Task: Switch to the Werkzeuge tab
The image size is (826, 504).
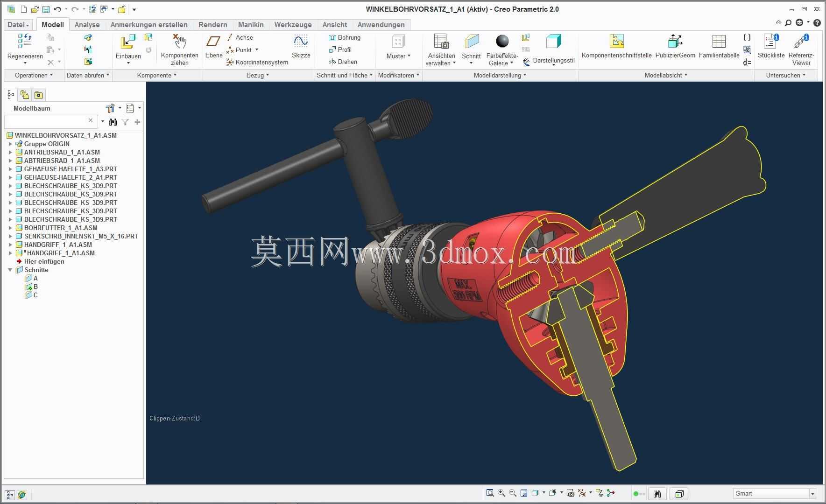Action: pos(293,24)
